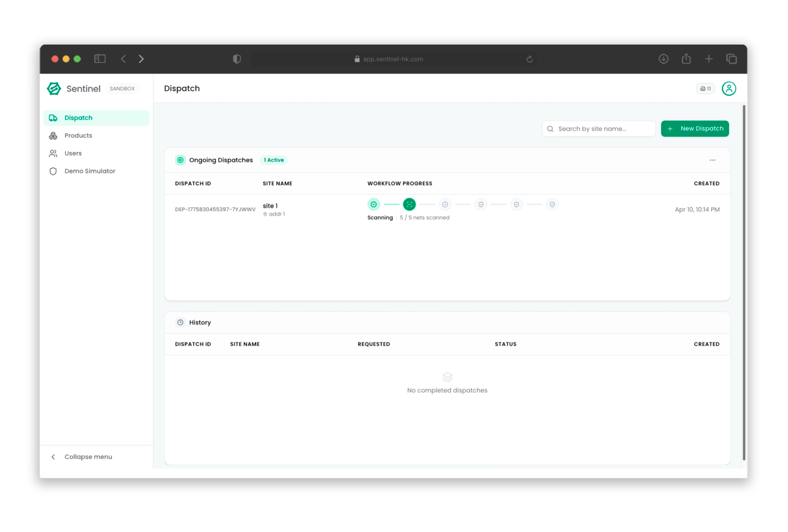Click the site name search field
Screen dimensions: 788x532
point(598,128)
